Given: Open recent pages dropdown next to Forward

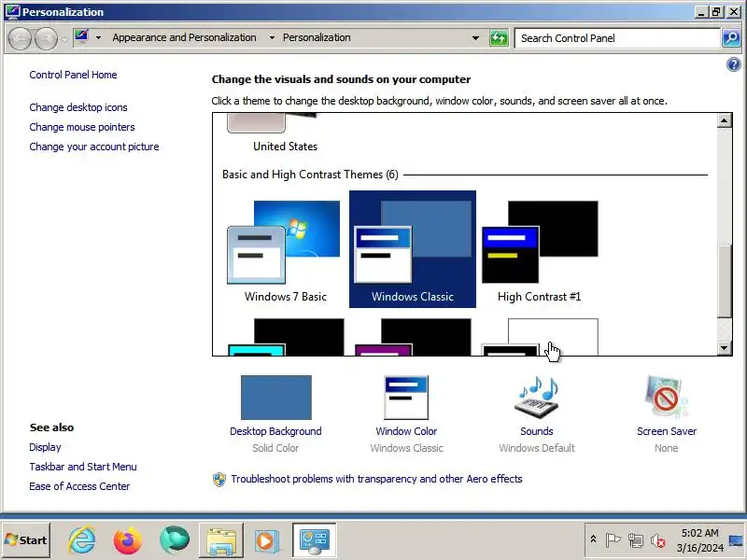Looking at the screenshot, I should 64,39.
